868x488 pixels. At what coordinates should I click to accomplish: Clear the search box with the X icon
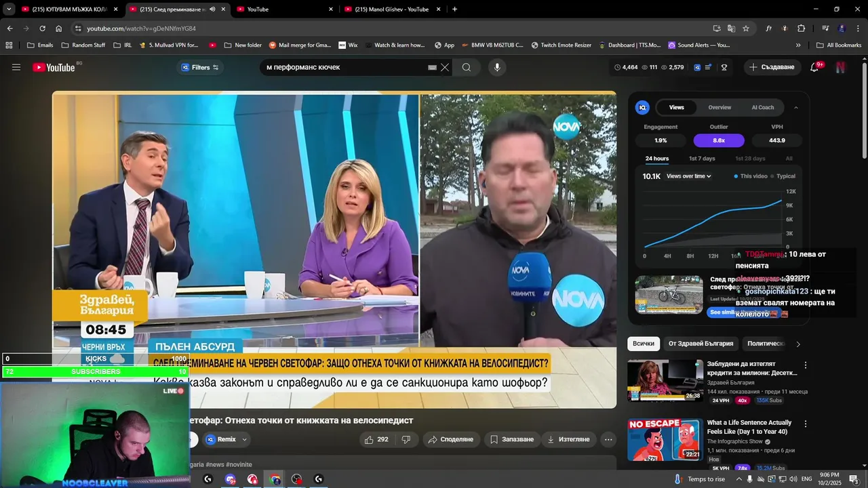(445, 67)
